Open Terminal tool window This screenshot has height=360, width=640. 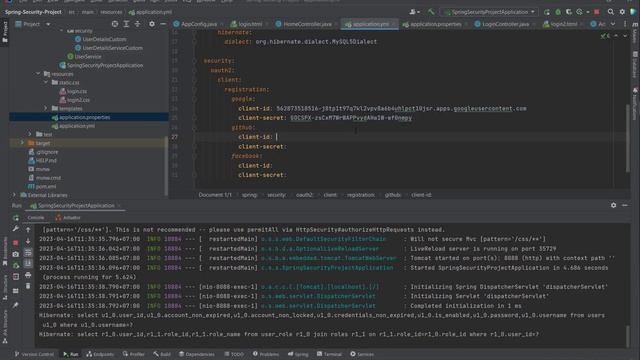[329, 354]
